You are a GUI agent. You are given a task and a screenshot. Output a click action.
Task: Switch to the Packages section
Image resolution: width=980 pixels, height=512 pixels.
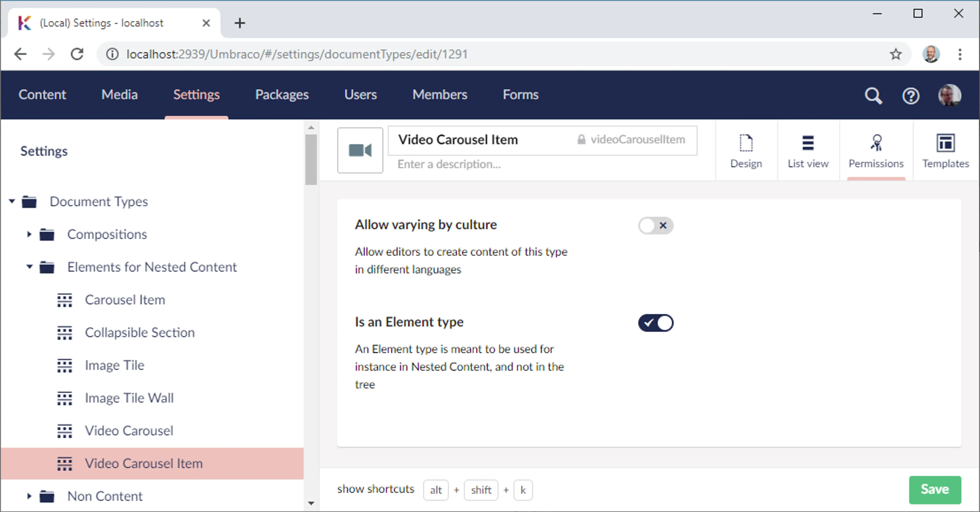point(281,95)
